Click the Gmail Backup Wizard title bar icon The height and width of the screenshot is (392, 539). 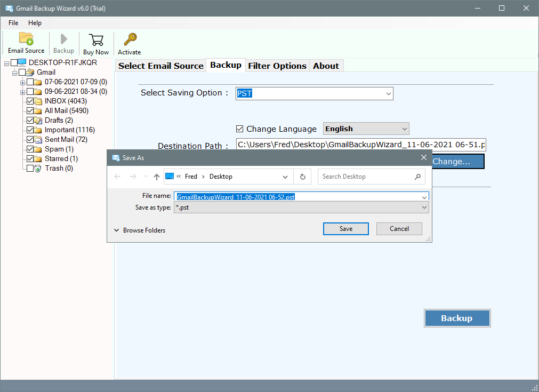click(x=9, y=8)
